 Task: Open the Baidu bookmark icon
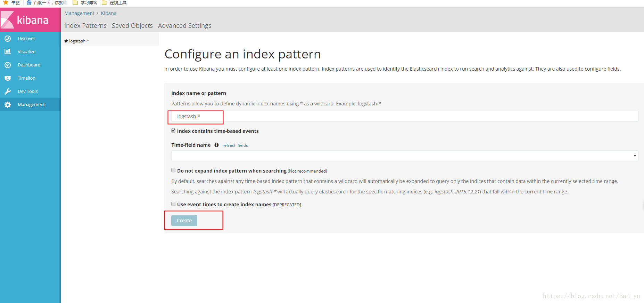(29, 2)
